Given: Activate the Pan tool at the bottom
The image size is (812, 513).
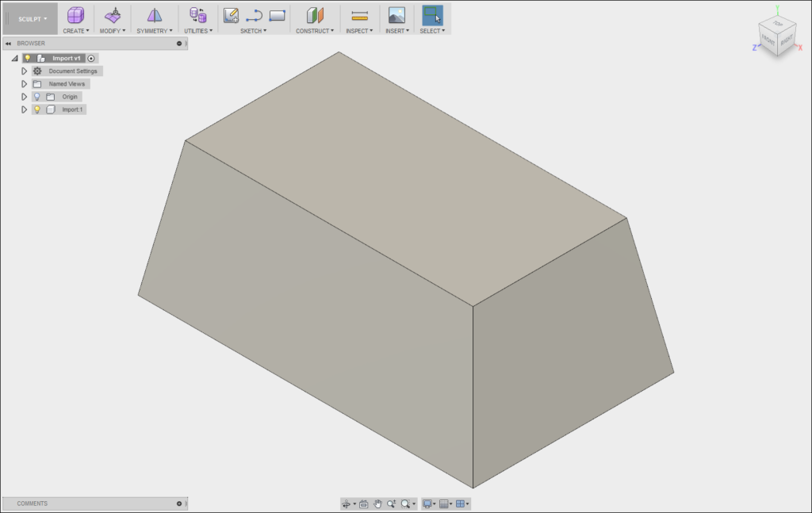Looking at the screenshot, I should (x=377, y=503).
